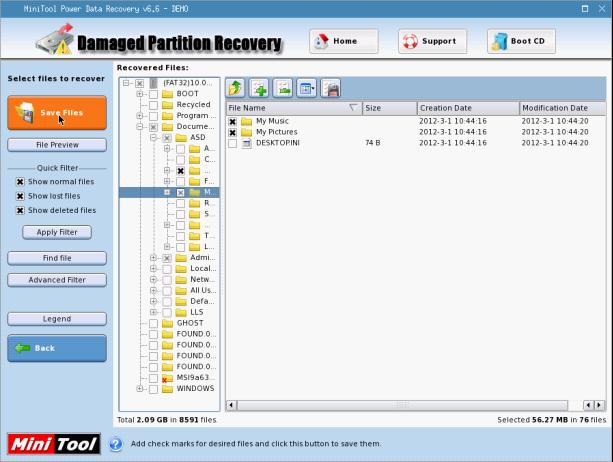Open the view mode dropdown icon
Image resolution: width=613 pixels, height=462 pixels.
(306, 88)
